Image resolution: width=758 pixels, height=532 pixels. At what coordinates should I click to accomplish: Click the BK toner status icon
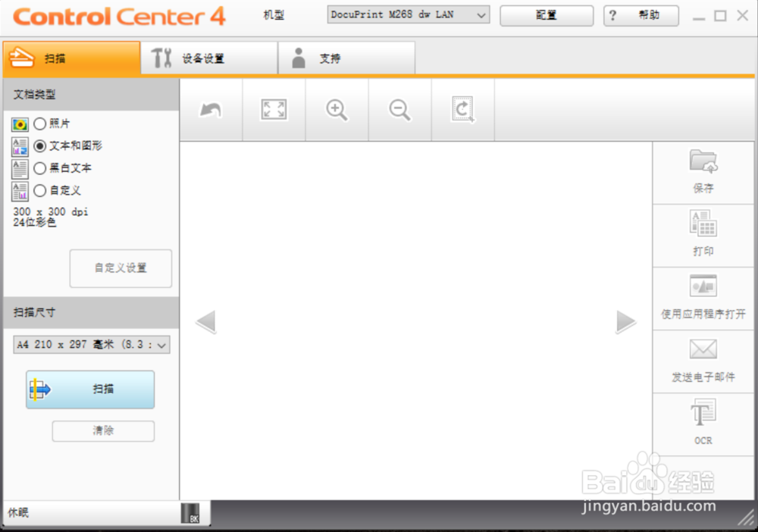tap(190, 513)
